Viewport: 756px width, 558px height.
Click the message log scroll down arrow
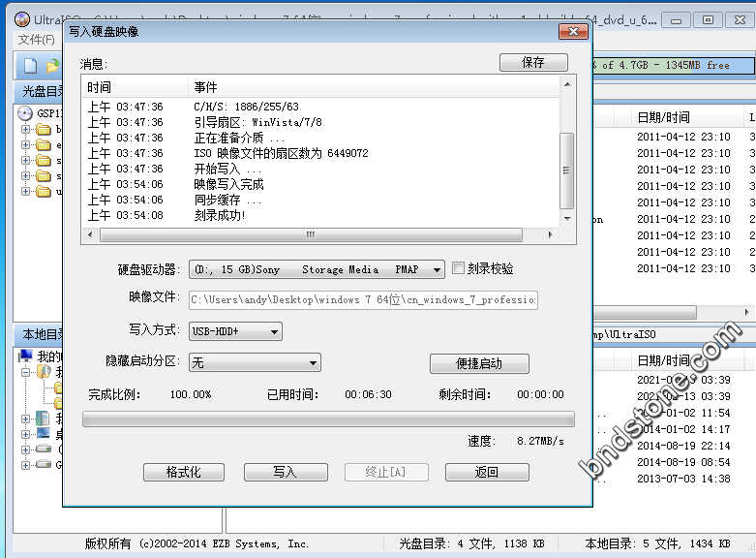(567, 219)
